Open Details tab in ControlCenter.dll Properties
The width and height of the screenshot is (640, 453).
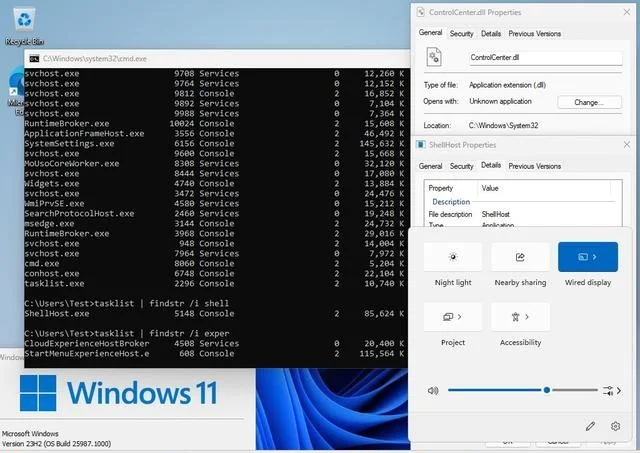[x=491, y=34]
